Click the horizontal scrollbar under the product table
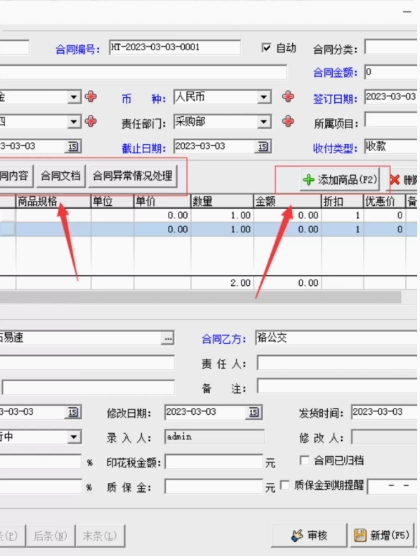This screenshot has height=556, width=420. 200,297
